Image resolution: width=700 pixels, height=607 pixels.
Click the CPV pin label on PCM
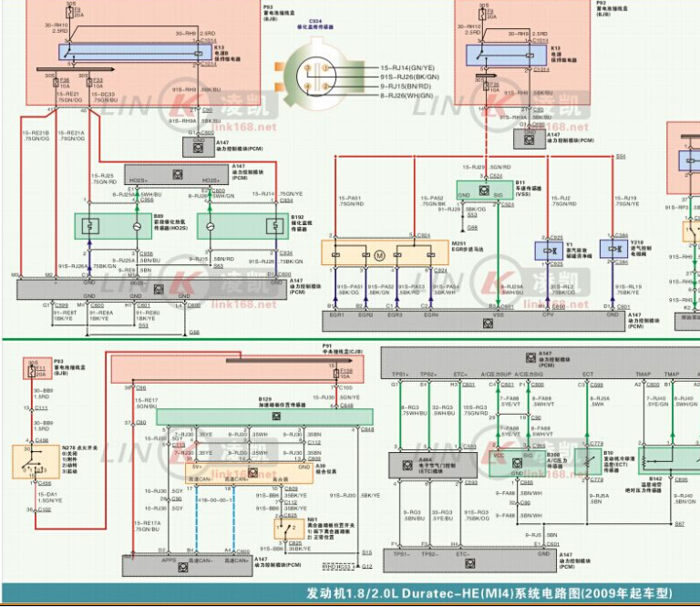point(548,315)
